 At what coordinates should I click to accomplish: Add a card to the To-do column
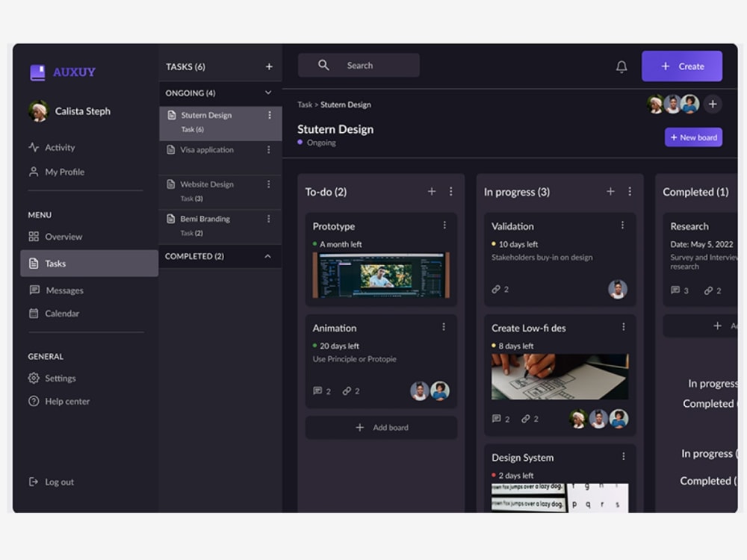coord(432,191)
